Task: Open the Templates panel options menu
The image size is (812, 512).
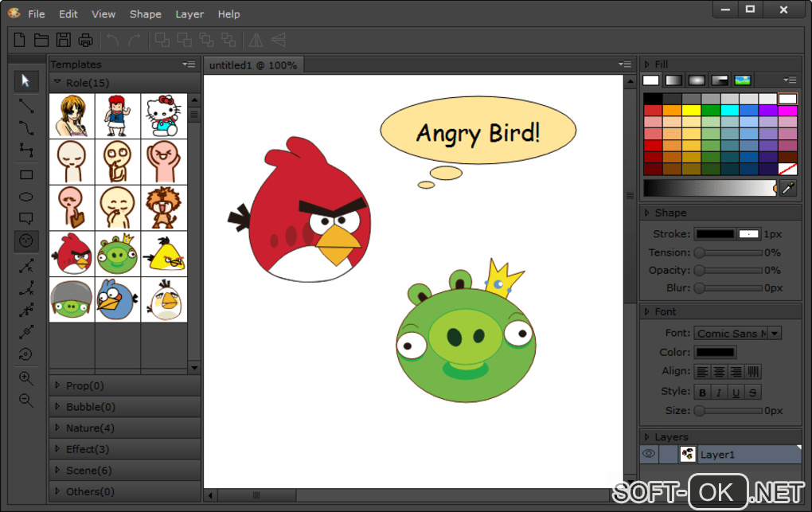Action: coord(189,64)
